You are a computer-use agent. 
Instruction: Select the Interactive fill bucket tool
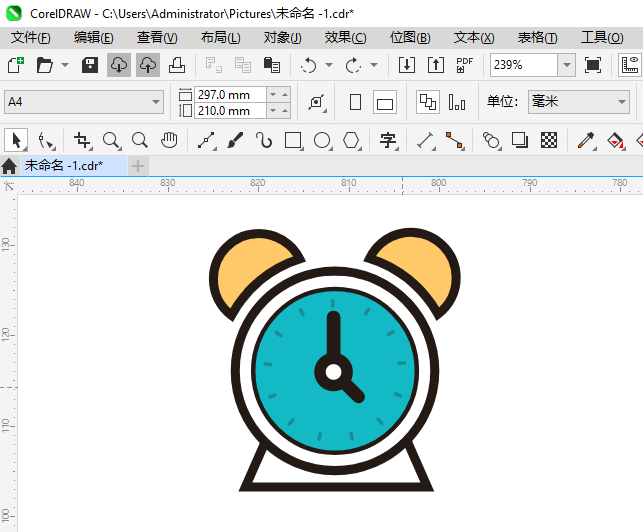(x=616, y=140)
